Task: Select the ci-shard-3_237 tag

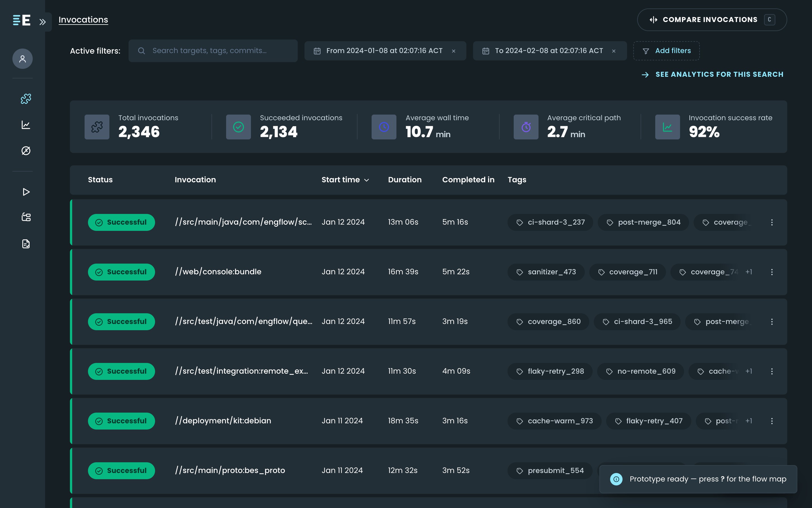Action: [x=550, y=222]
